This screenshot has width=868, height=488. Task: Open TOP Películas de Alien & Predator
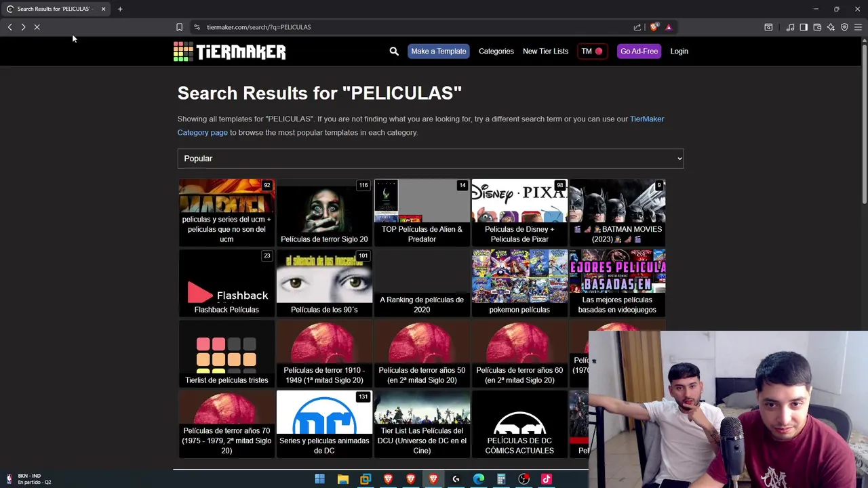pyautogui.click(x=422, y=212)
